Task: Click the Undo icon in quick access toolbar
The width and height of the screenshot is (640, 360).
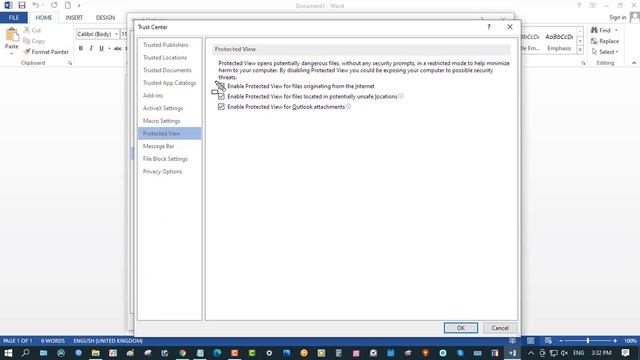Action: point(36,5)
